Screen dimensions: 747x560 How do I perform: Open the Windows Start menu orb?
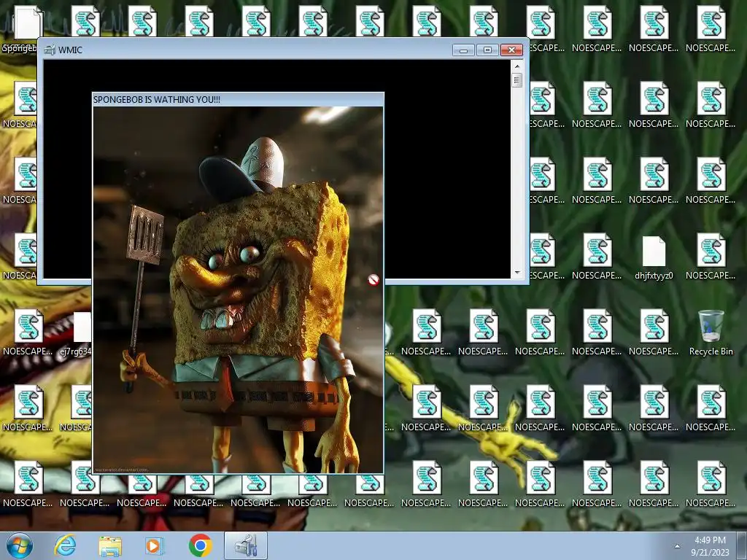(20, 545)
